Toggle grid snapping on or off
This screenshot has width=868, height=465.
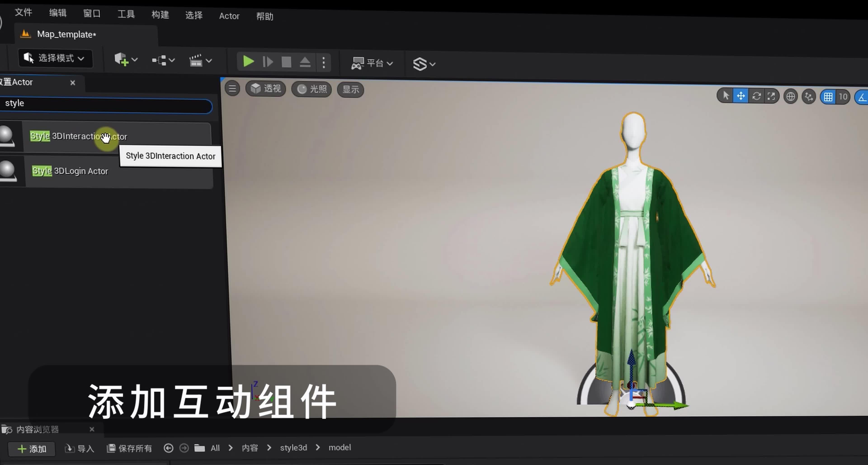829,97
